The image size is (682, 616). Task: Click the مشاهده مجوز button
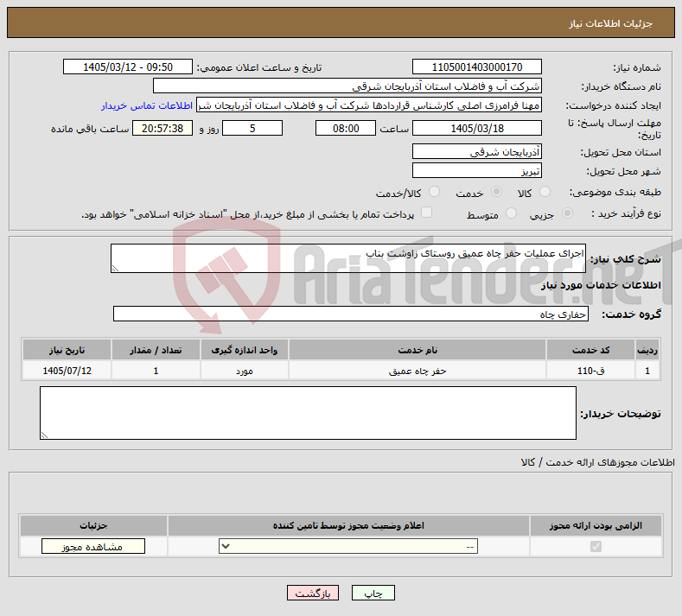[93, 546]
